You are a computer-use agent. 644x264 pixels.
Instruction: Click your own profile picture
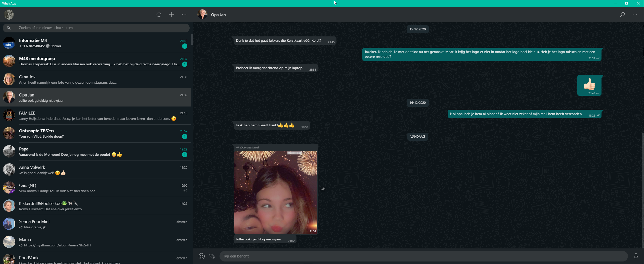pos(9,15)
